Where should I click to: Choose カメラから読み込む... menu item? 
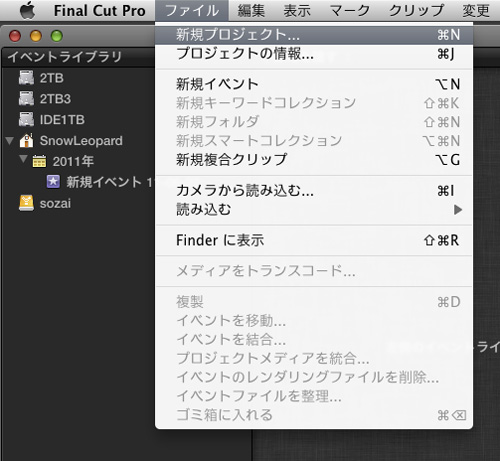point(314,191)
